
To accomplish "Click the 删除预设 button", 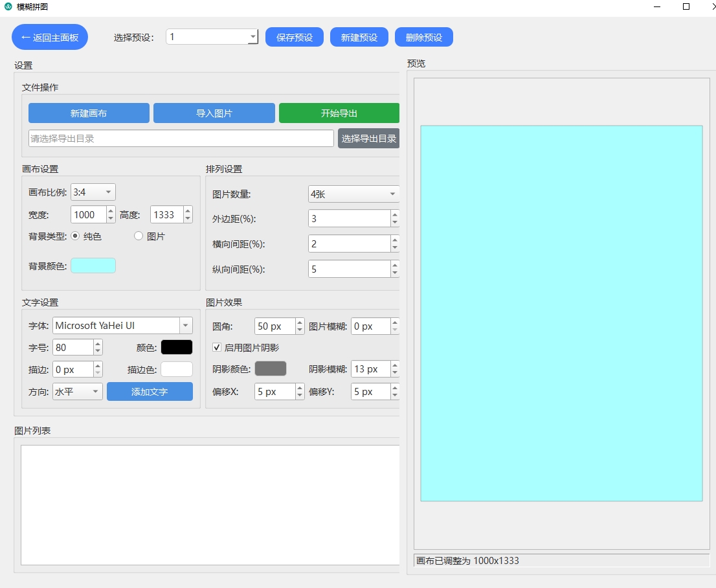I will (424, 37).
